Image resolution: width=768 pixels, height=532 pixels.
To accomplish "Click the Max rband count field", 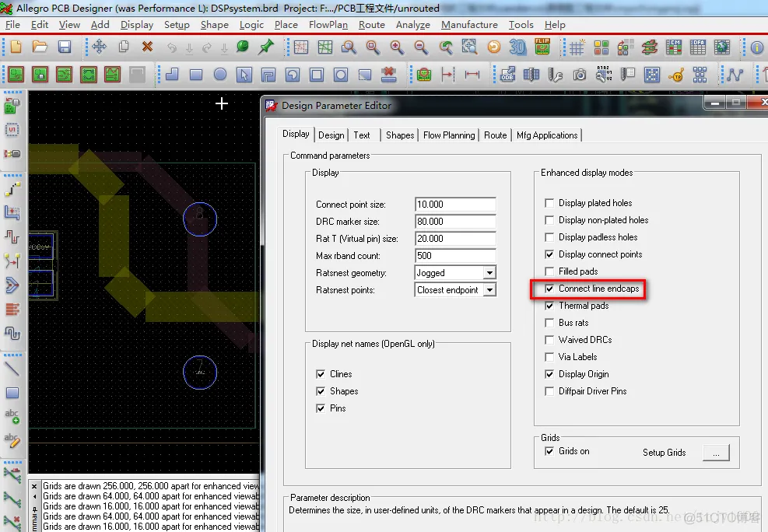I will click(455, 255).
